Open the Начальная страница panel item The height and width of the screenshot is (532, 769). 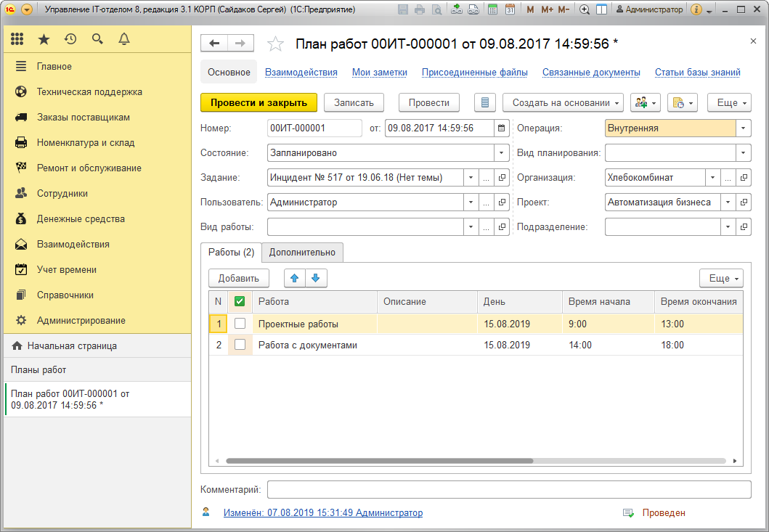[97, 345]
